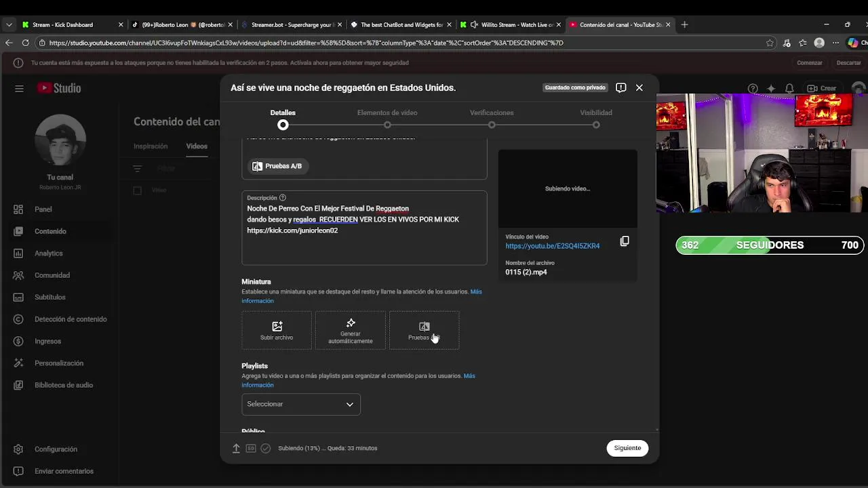Copy the video link with copy icon
Screen dimensions: 868x488
pyautogui.click(x=625, y=241)
